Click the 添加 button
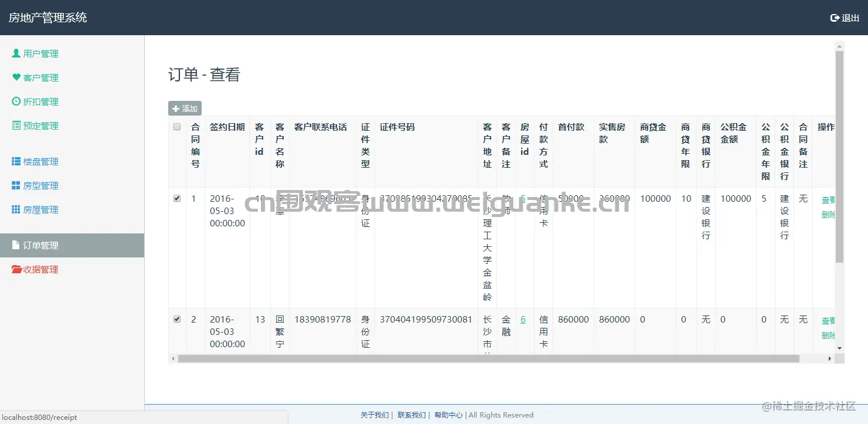 click(185, 108)
